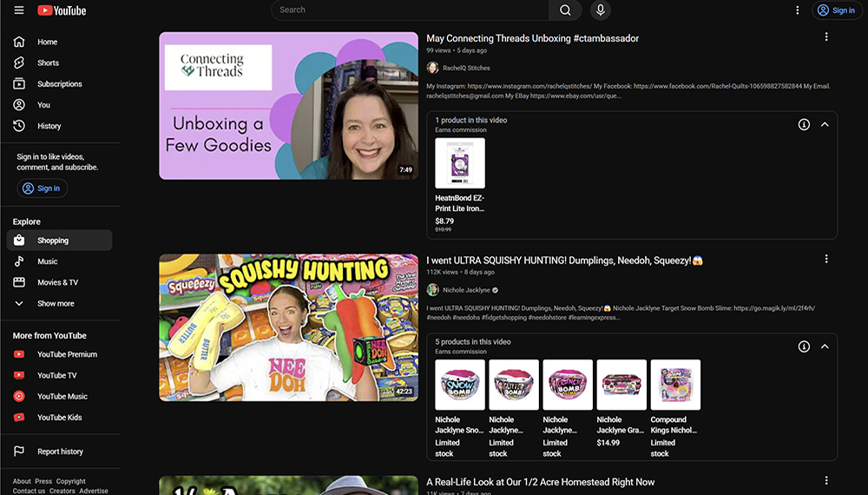
Task: Open Shorts from sidebar
Action: 59,63
